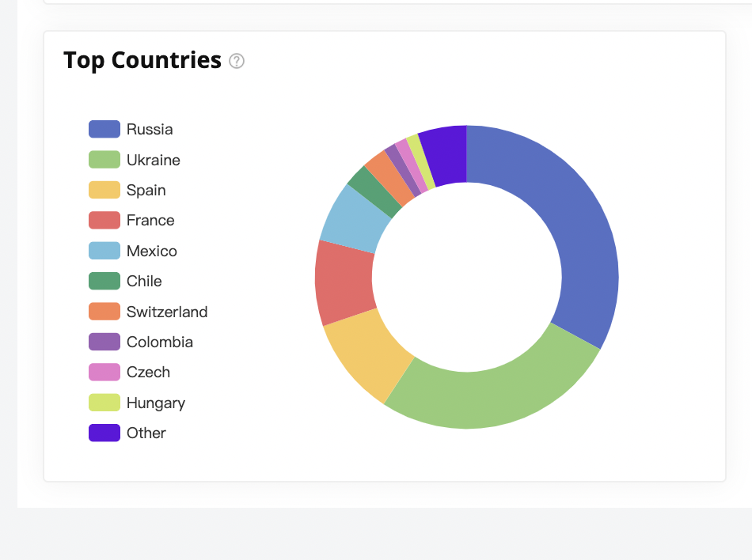This screenshot has height=560, width=752.
Task: Select the Chile legend color swatch
Action: pos(104,282)
